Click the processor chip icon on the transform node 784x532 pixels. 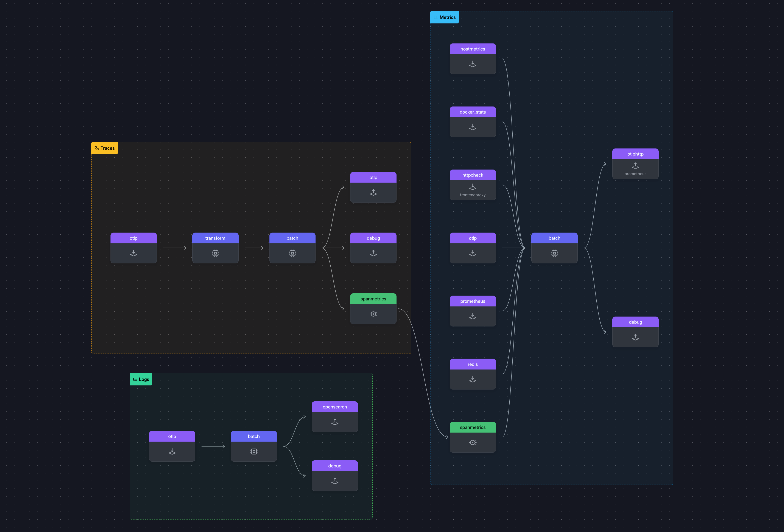[215, 253]
